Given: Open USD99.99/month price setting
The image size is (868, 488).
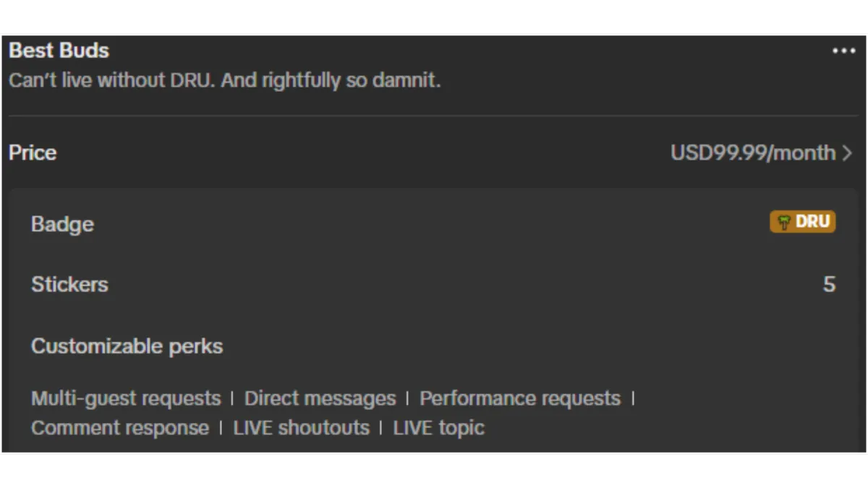Looking at the screenshot, I should pyautogui.click(x=762, y=153).
